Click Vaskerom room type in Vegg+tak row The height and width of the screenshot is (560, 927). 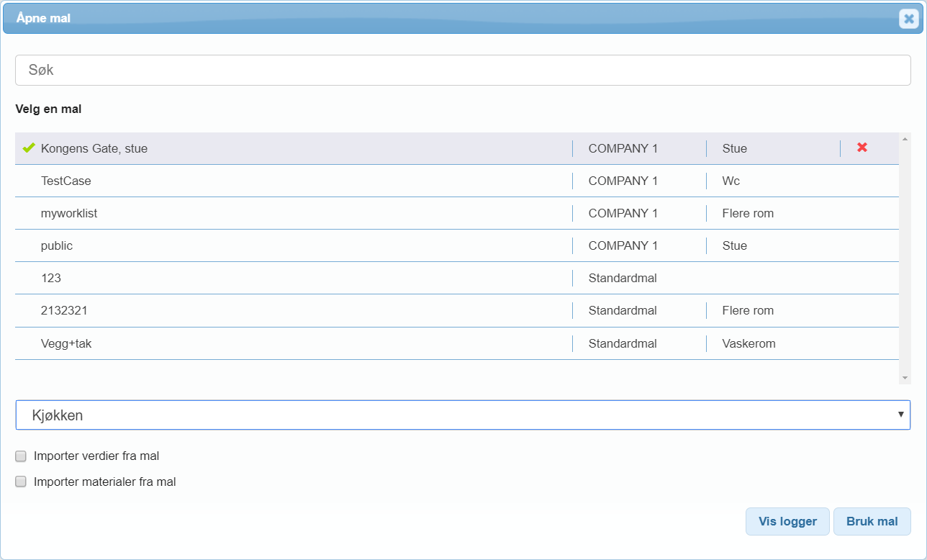[749, 343]
